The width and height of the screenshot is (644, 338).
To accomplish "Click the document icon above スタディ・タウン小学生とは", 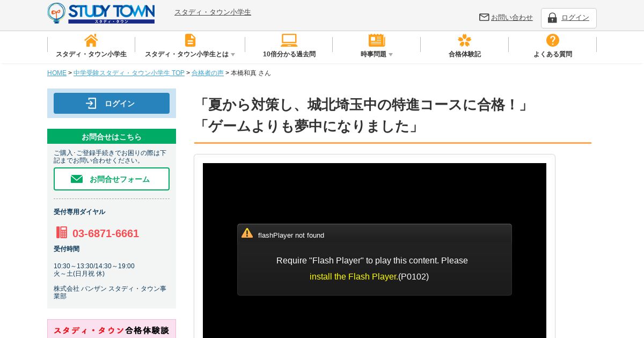I will coord(190,40).
